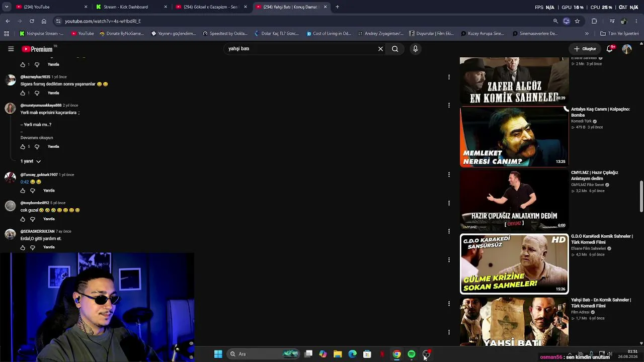Open File Explorer from the taskbar
This screenshot has height=362, width=644.
[338, 354]
